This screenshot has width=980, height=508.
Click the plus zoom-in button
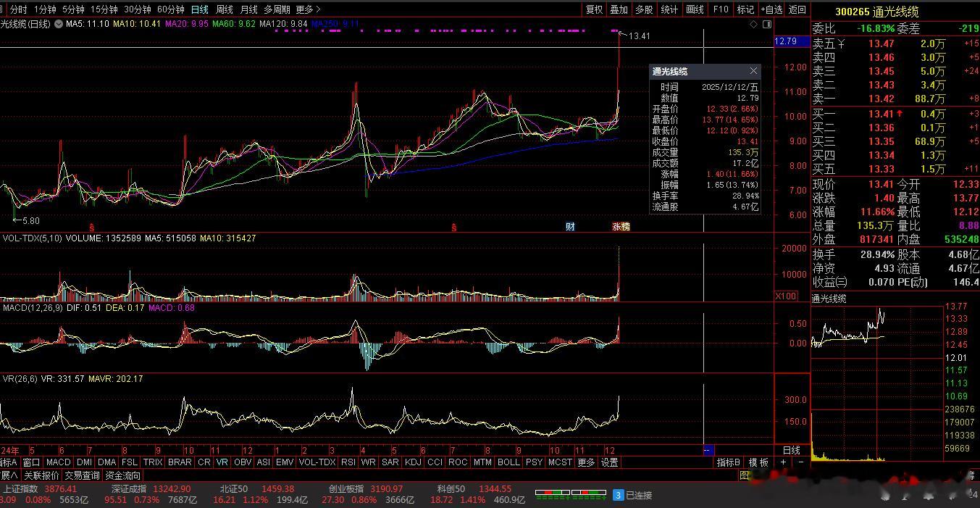(783, 462)
